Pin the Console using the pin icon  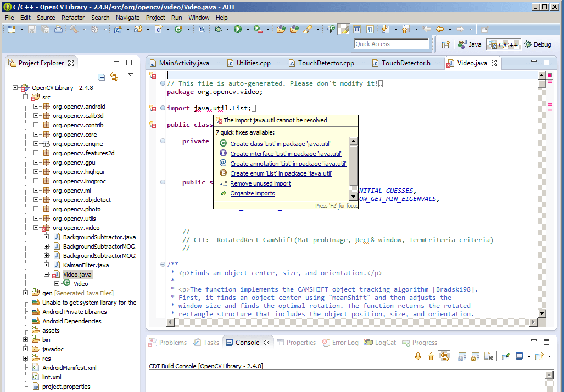click(x=506, y=356)
